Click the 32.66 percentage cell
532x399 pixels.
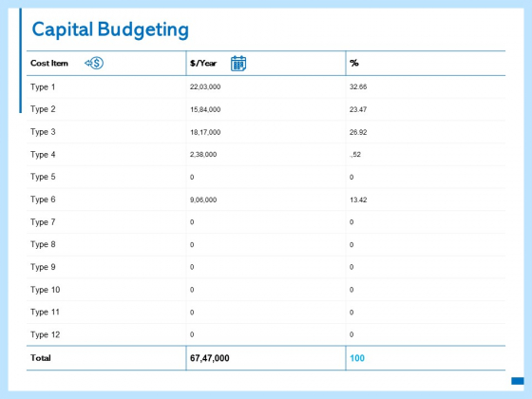click(x=358, y=86)
